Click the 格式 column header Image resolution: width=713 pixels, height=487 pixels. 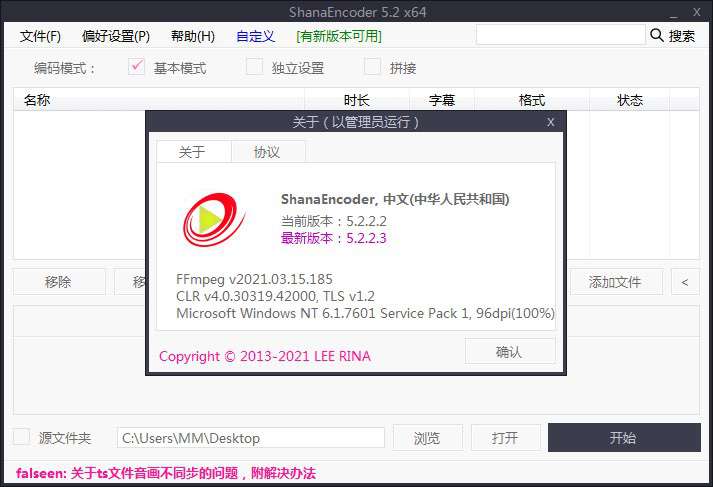[532, 100]
